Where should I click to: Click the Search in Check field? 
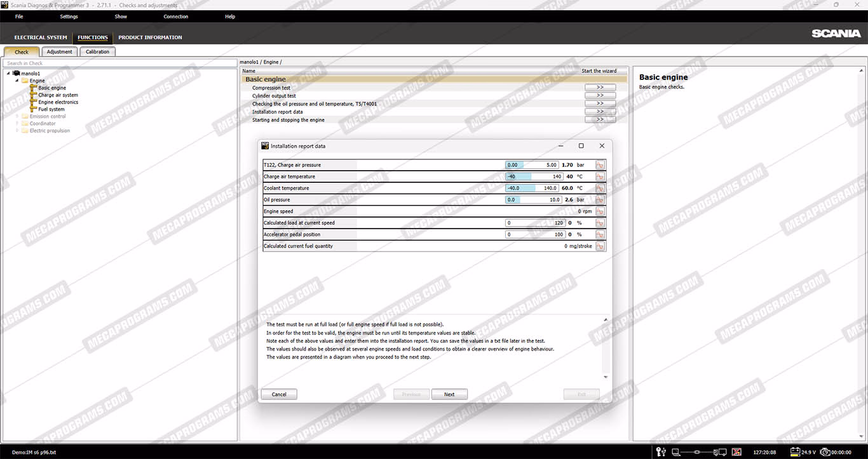pos(119,63)
